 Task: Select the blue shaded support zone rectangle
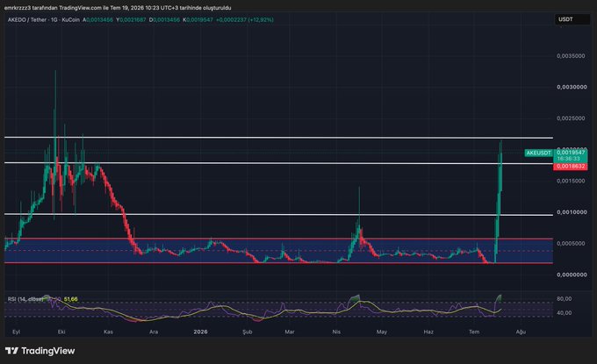click(278, 251)
